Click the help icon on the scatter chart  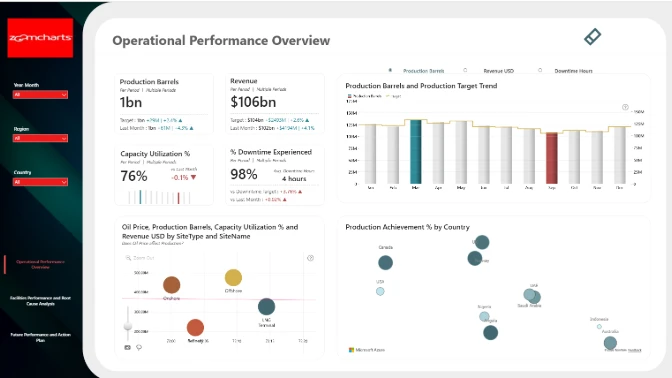[x=310, y=258]
